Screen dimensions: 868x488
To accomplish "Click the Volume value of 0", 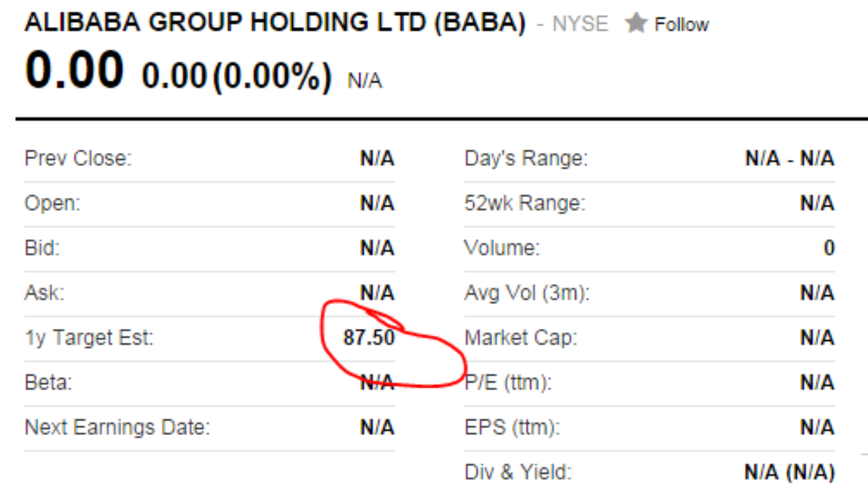I will click(829, 248).
